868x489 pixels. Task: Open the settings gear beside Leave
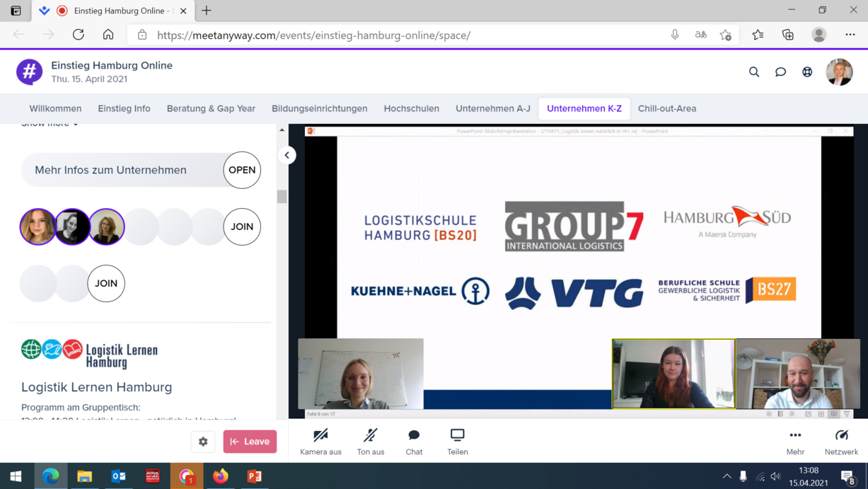point(203,442)
